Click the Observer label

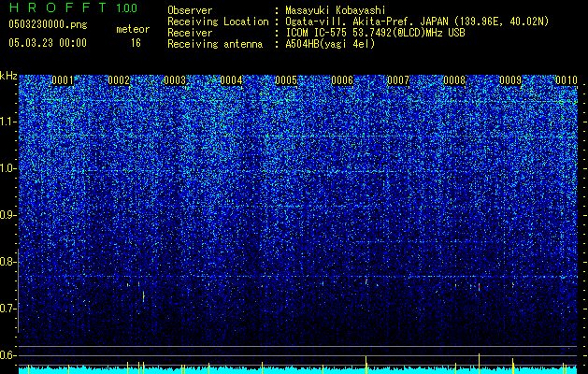click(190, 10)
